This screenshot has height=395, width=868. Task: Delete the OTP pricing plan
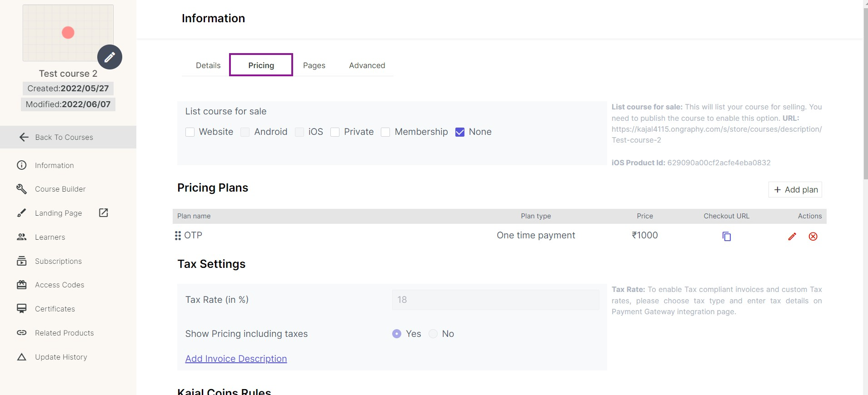(x=813, y=236)
